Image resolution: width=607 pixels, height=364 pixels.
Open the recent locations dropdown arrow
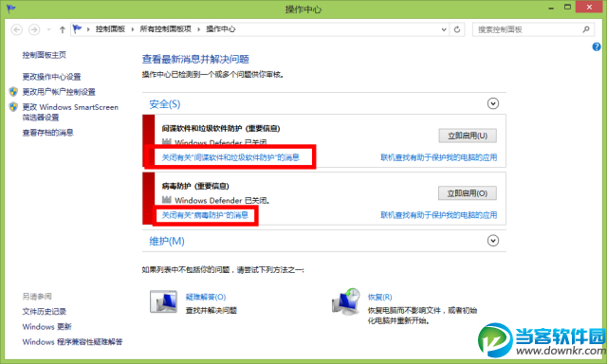tap(48, 29)
